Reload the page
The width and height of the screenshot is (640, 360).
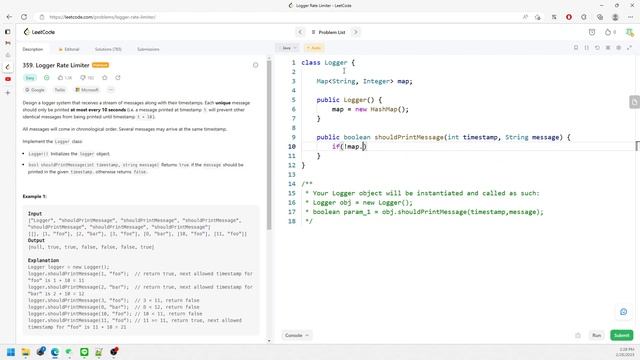[x=24, y=17]
